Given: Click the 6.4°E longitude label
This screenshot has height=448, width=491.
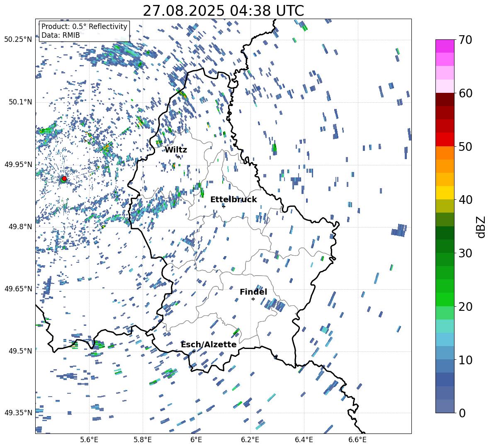Looking at the screenshot, I should coord(304,440).
